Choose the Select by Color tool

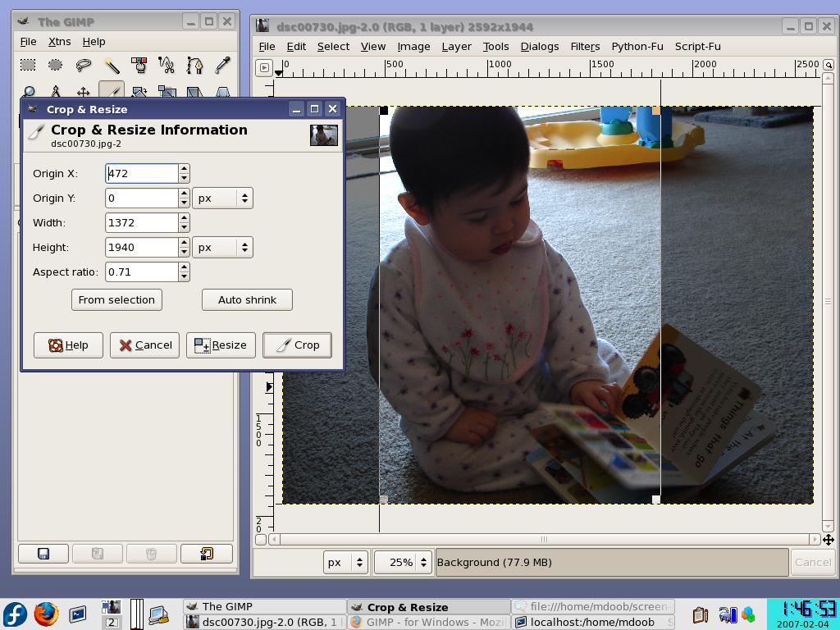tap(139, 65)
